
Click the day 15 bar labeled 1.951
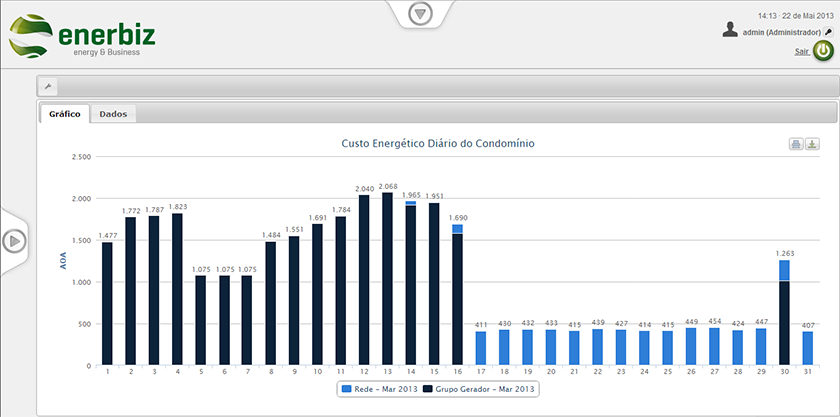point(434,284)
